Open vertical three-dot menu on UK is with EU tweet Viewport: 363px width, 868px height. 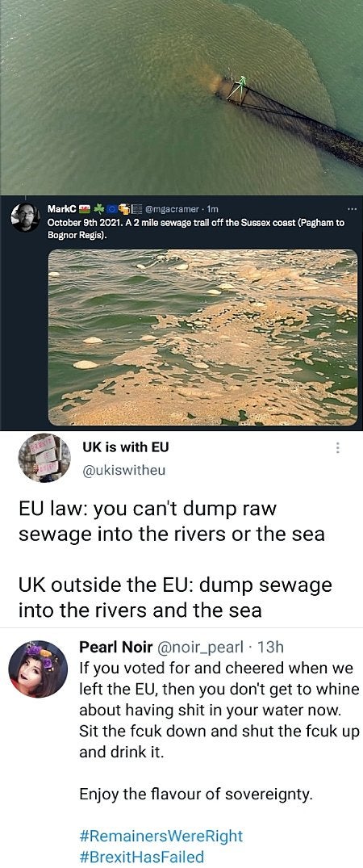(337, 448)
